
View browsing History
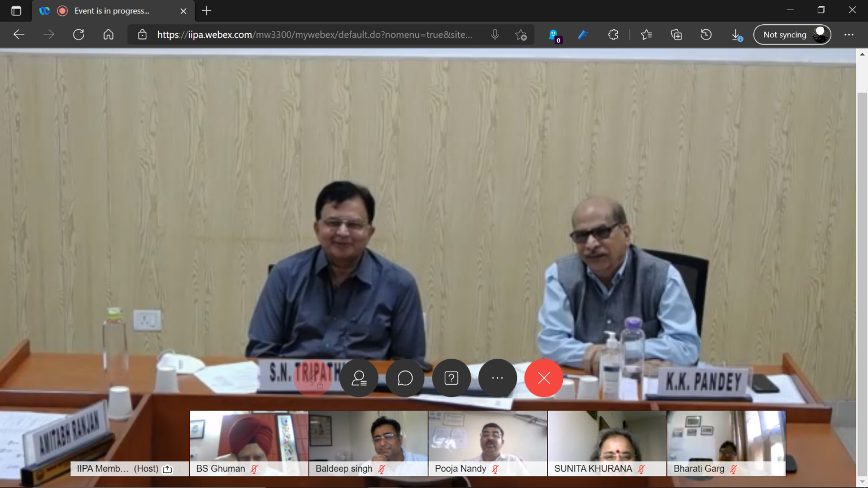[x=706, y=34]
